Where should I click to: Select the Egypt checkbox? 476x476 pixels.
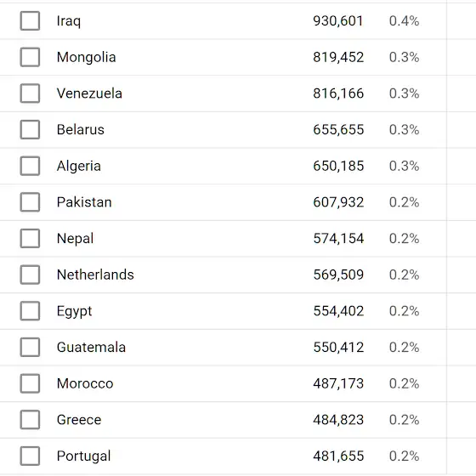click(30, 311)
